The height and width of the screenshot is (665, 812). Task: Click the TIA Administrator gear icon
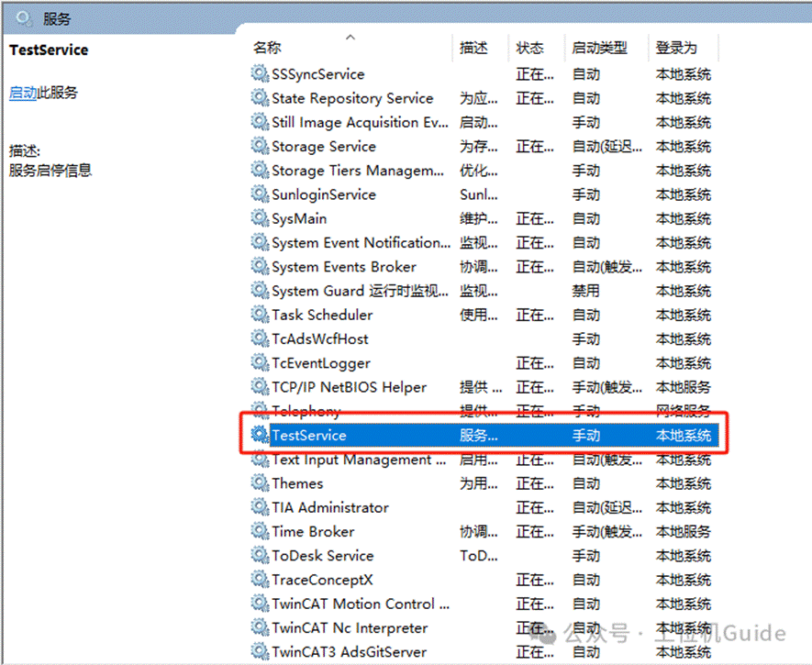coord(260,506)
